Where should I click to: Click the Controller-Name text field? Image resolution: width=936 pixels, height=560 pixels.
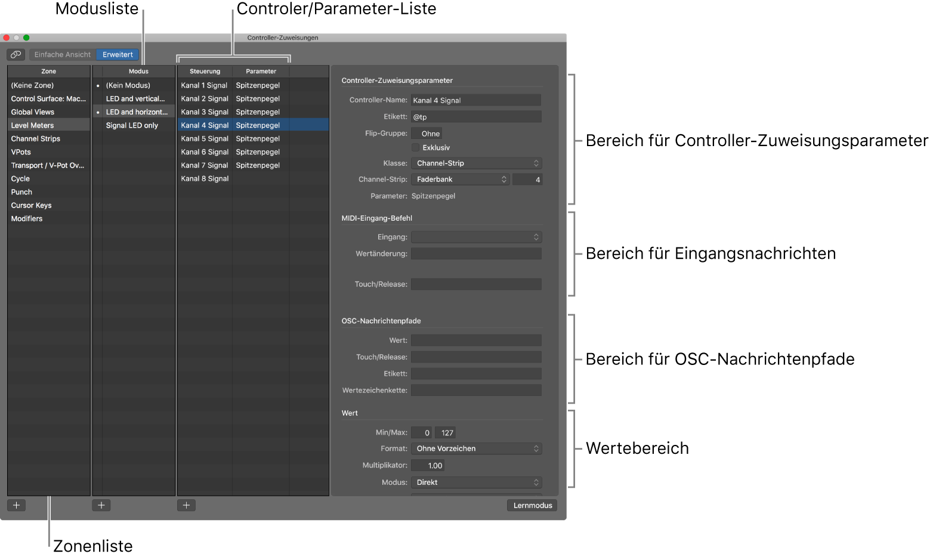click(476, 100)
